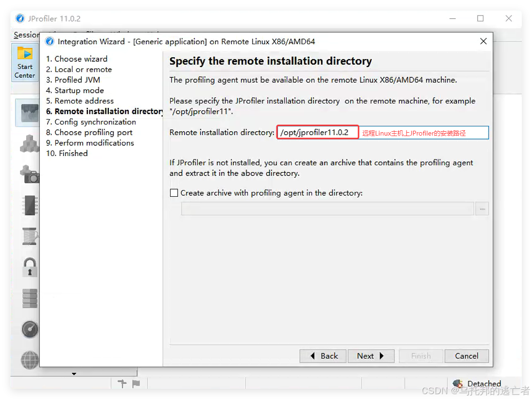Viewport: 532px width, 399px height.
Task: Select step 1. Choose wizard
Action: [x=77, y=59]
